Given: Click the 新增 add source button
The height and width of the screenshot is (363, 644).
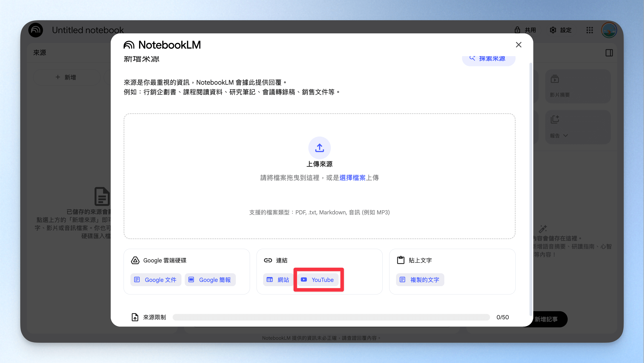Looking at the screenshot, I should 66,77.
